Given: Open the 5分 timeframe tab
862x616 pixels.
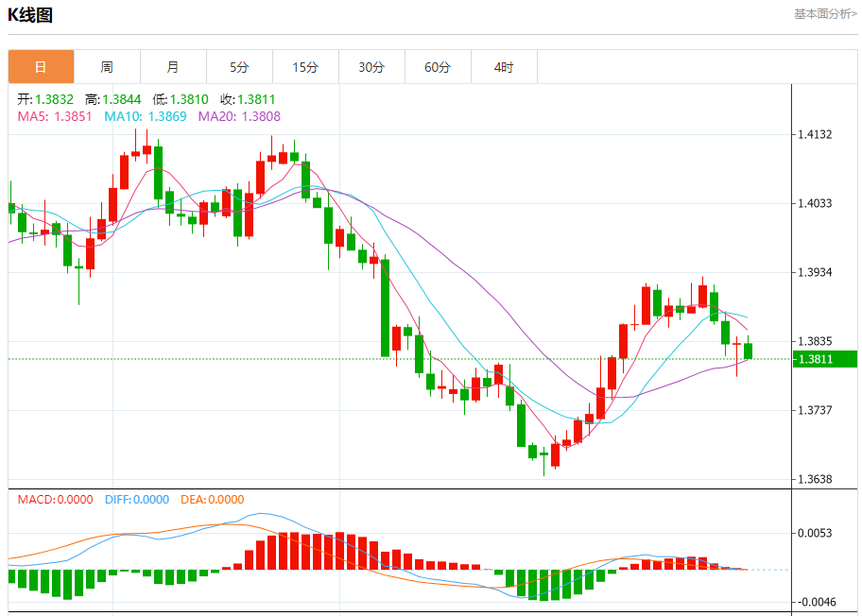Looking at the screenshot, I should (239, 67).
